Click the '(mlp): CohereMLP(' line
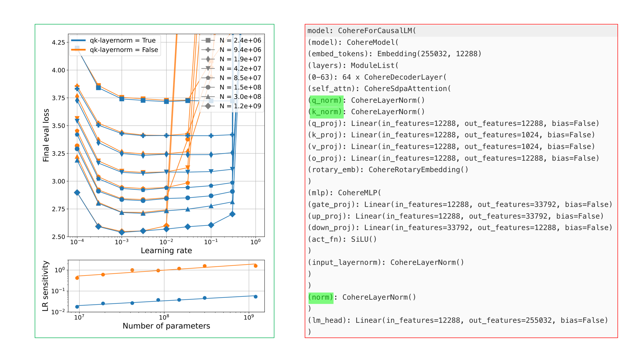This screenshot has width=644, height=362. click(x=344, y=193)
